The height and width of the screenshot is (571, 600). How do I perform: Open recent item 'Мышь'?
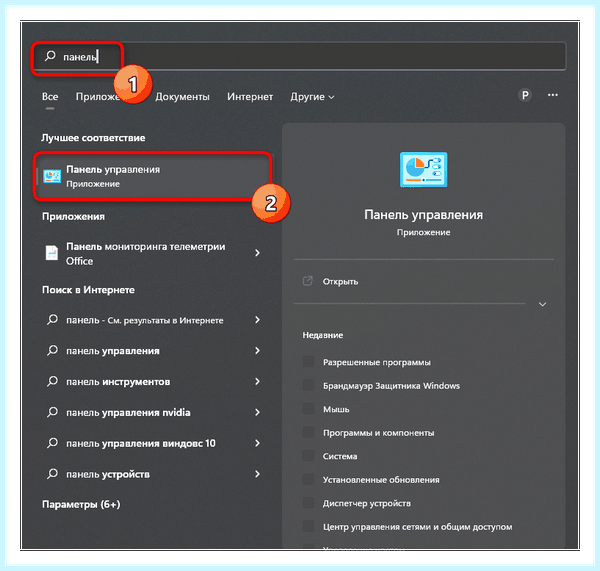pos(336,409)
